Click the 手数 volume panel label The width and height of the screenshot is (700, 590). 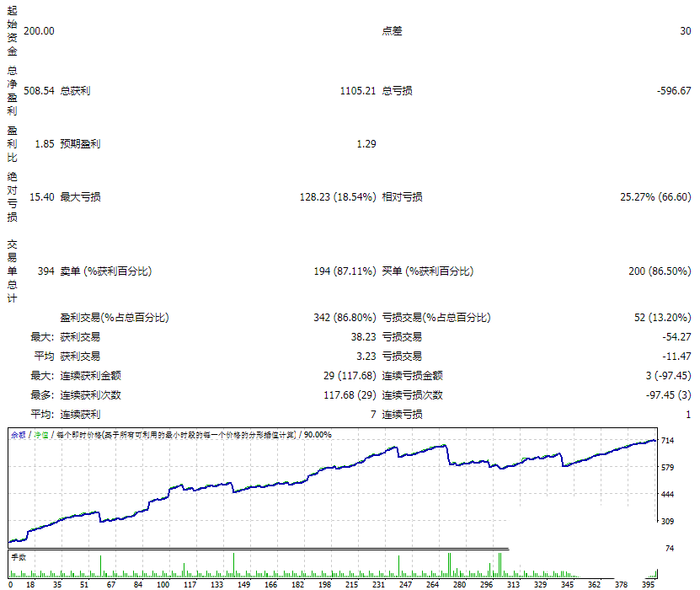[18, 557]
